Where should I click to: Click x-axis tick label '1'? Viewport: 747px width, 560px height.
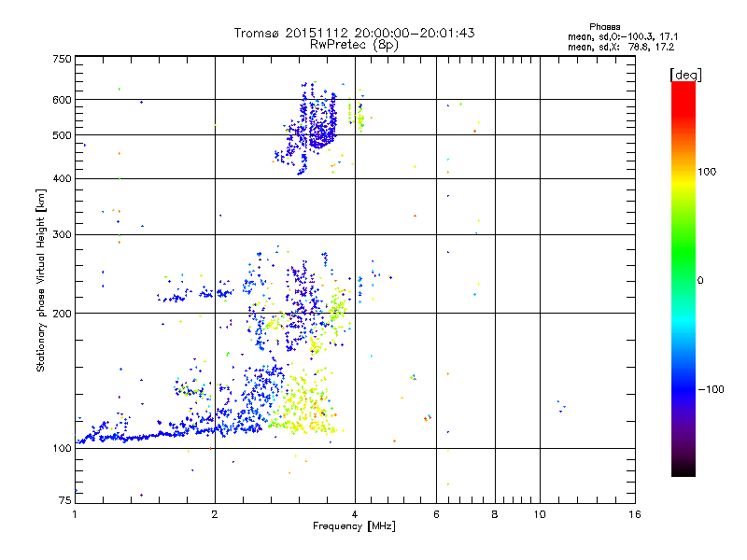coord(75,514)
